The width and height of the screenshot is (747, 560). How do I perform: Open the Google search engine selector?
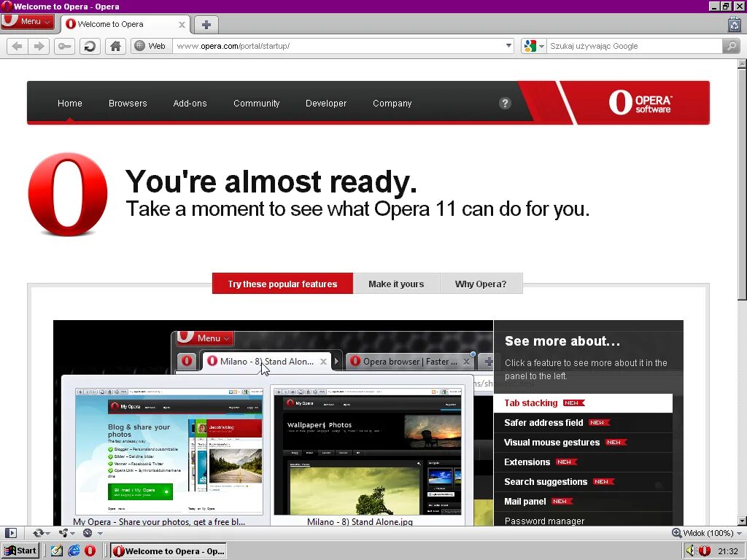point(533,46)
